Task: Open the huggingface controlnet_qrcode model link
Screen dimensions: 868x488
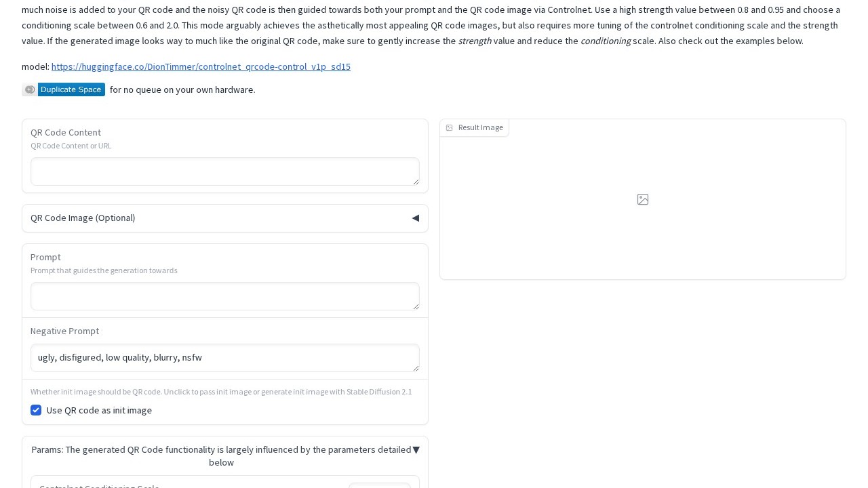Action: (x=201, y=66)
